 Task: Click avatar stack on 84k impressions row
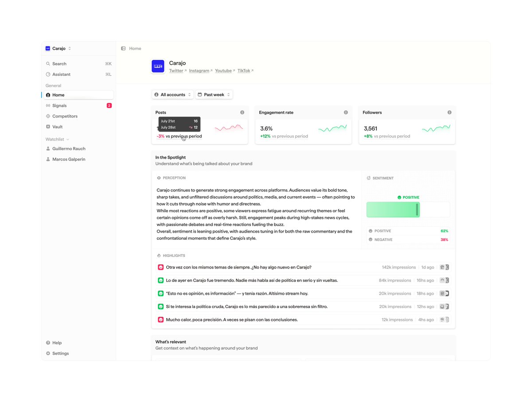444,281
